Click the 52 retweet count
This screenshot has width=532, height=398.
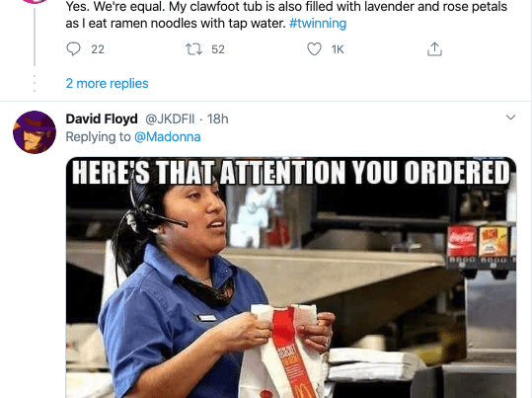(218, 49)
